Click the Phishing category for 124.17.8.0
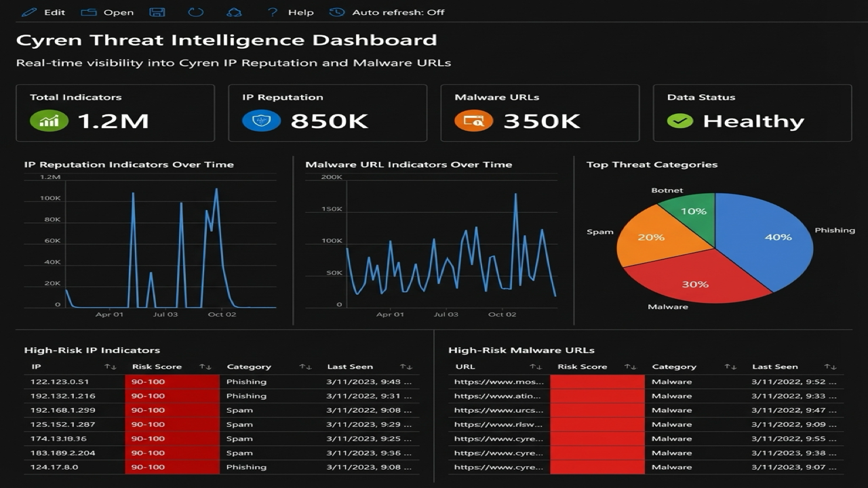 pos(246,467)
